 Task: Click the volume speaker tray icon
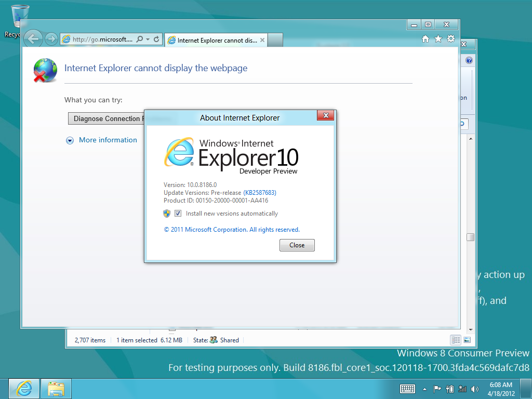click(x=475, y=389)
